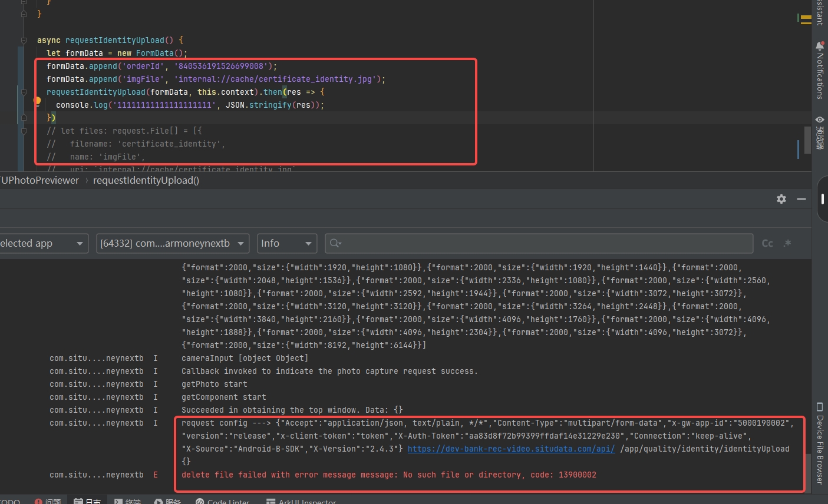Screen dimensions: 828x504
Task: Open the 预览器 previewer side panel
Action: coord(819,132)
